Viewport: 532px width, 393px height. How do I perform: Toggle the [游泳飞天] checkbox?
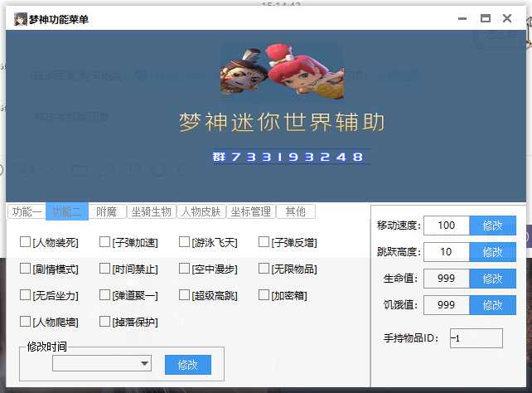pyautogui.click(x=184, y=242)
